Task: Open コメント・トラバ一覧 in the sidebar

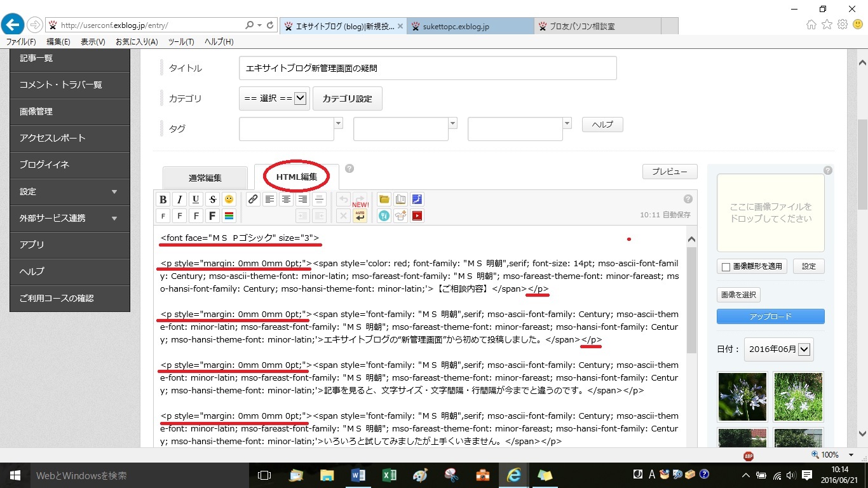Action: coord(70,85)
